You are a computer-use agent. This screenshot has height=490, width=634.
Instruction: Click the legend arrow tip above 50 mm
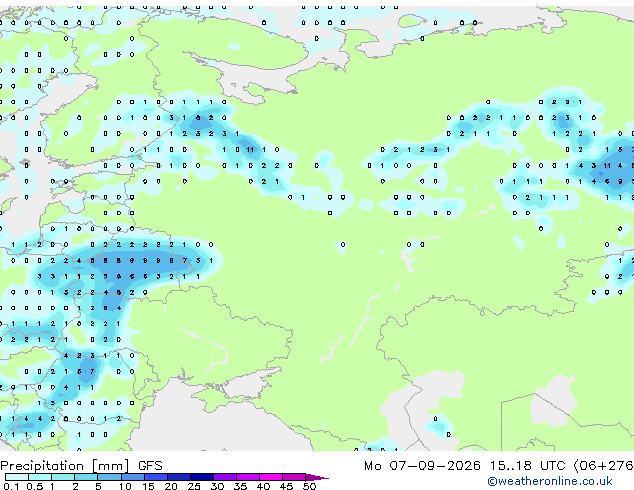(x=317, y=477)
